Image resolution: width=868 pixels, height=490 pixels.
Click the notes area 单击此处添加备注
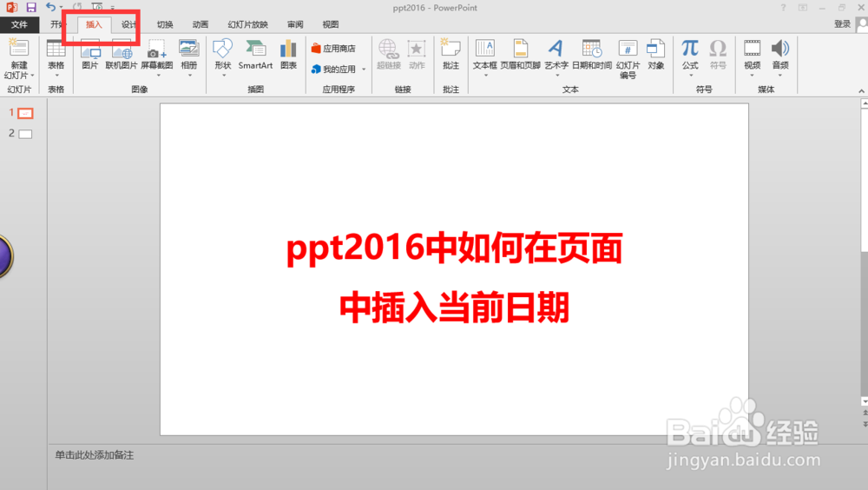point(94,455)
